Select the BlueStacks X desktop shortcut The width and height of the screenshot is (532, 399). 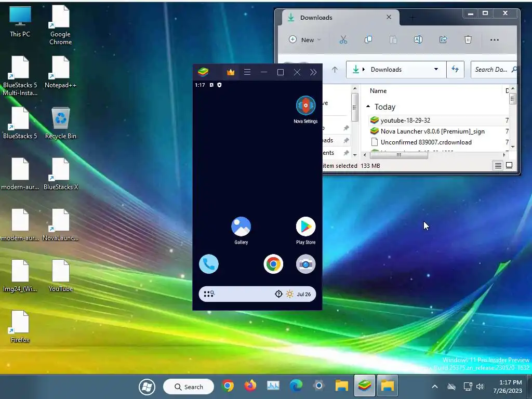[x=61, y=174]
